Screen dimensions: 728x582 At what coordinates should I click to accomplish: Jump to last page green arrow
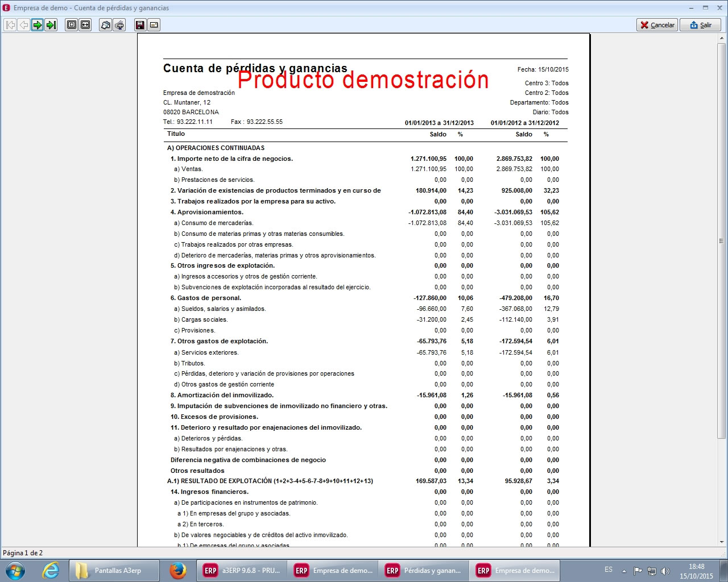[x=51, y=25]
